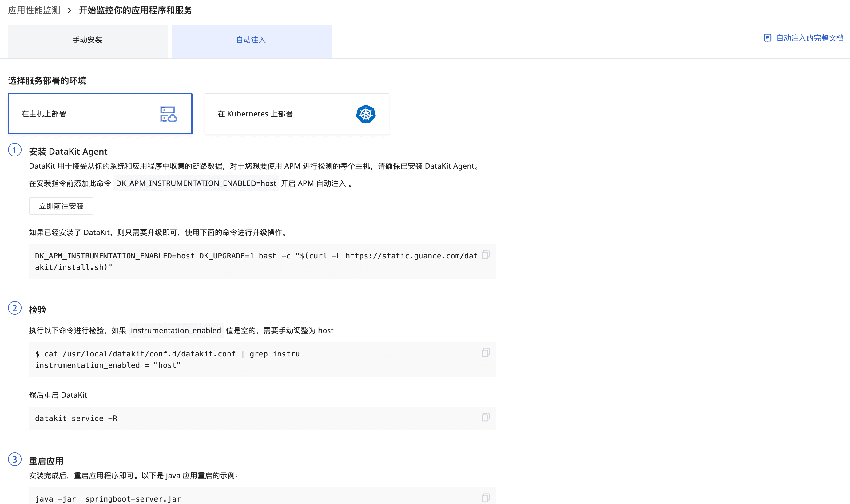Click step 2 circle for 检验

[x=15, y=308]
